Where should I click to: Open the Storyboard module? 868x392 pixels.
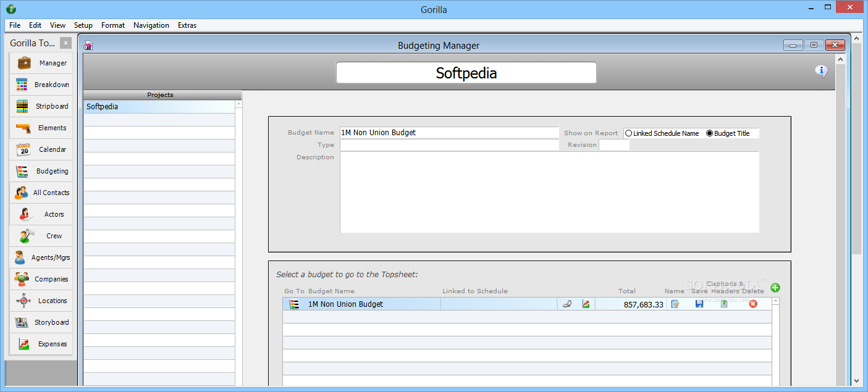click(x=41, y=322)
